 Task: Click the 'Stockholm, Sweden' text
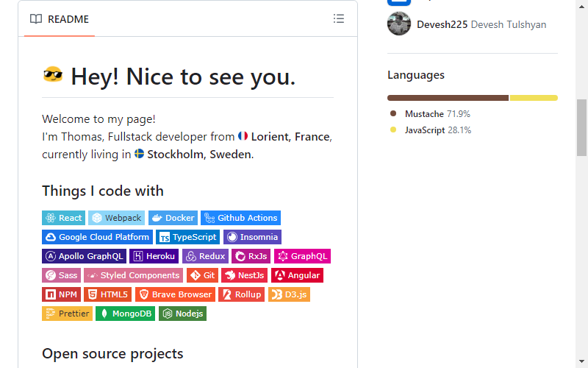tap(199, 155)
